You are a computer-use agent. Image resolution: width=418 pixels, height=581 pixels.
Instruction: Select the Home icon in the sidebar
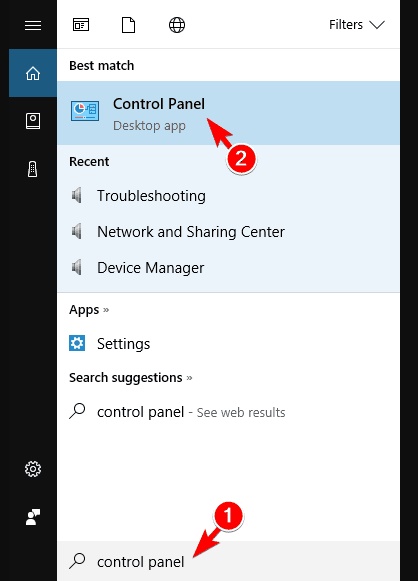click(33, 73)
